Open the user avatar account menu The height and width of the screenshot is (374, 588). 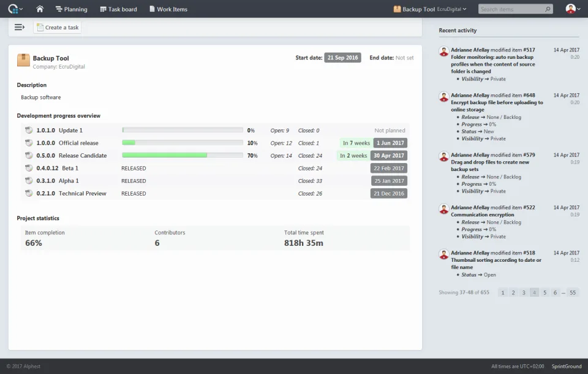pos(573,9)
